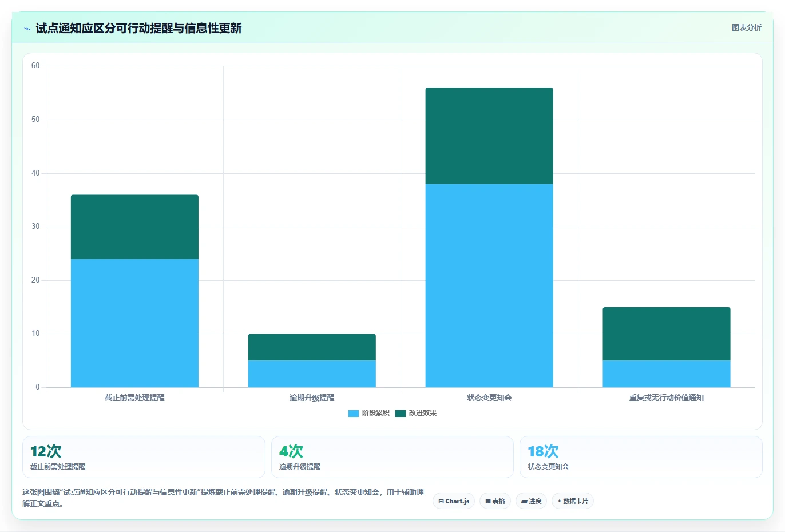This screenshot has width=785, height=532.
Task: Click the 18次 figure in the third card
Action: point(543,451)
